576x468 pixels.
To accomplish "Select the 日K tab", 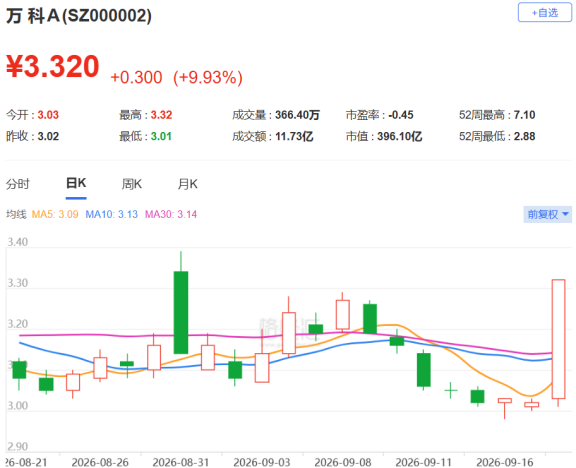I will click(76, 183).
